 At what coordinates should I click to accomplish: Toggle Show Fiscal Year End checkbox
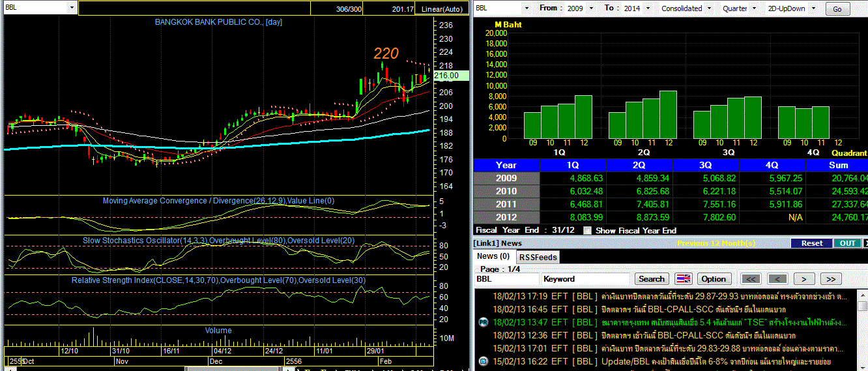[x=587, y=230]
